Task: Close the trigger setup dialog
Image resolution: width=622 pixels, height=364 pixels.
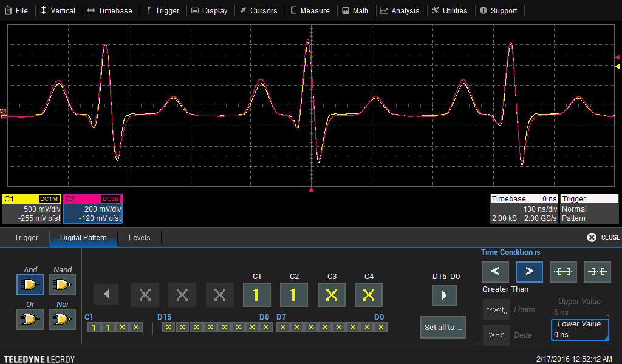Action: [603, 237]
